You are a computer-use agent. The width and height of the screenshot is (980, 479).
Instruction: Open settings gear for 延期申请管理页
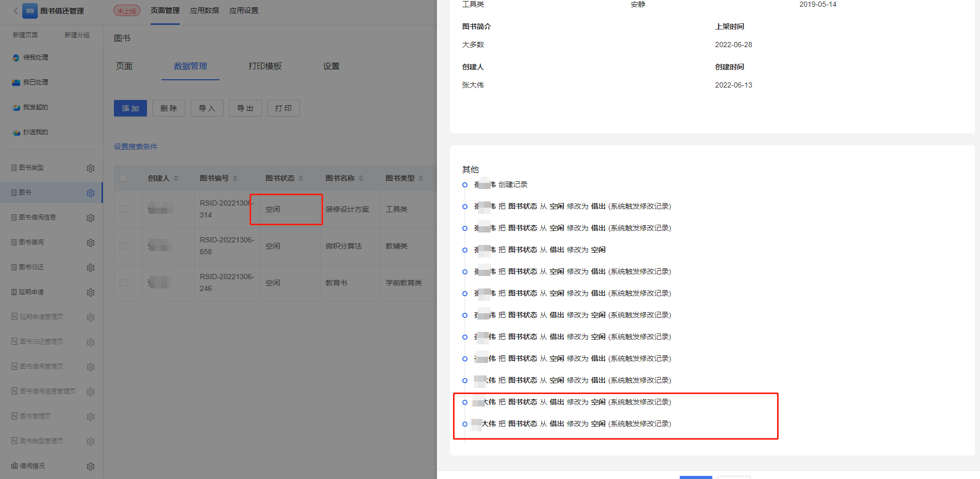[91, 317]
